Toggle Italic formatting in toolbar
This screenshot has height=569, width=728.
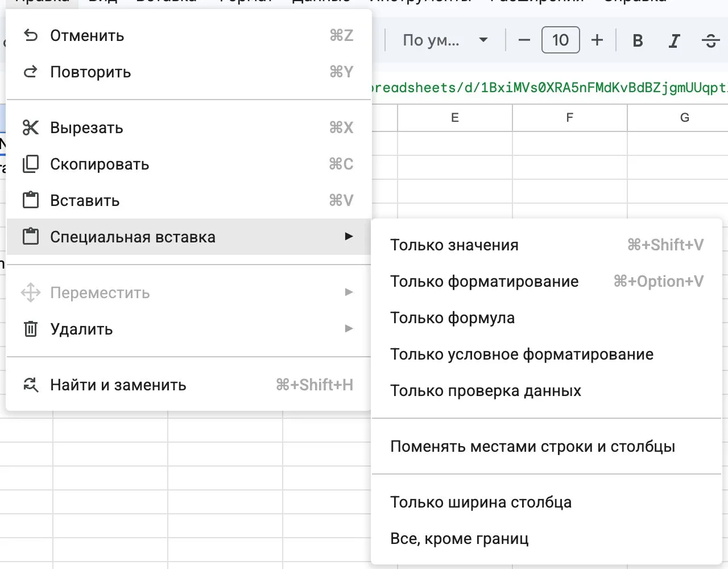click(675, 40)
